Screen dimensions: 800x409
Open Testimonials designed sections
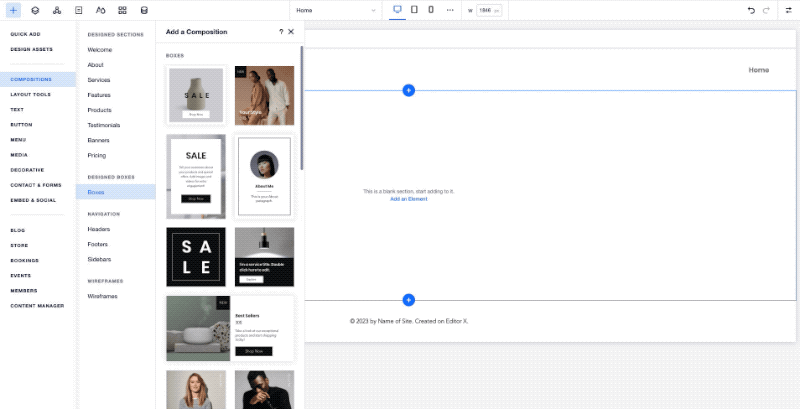(104, 125)
